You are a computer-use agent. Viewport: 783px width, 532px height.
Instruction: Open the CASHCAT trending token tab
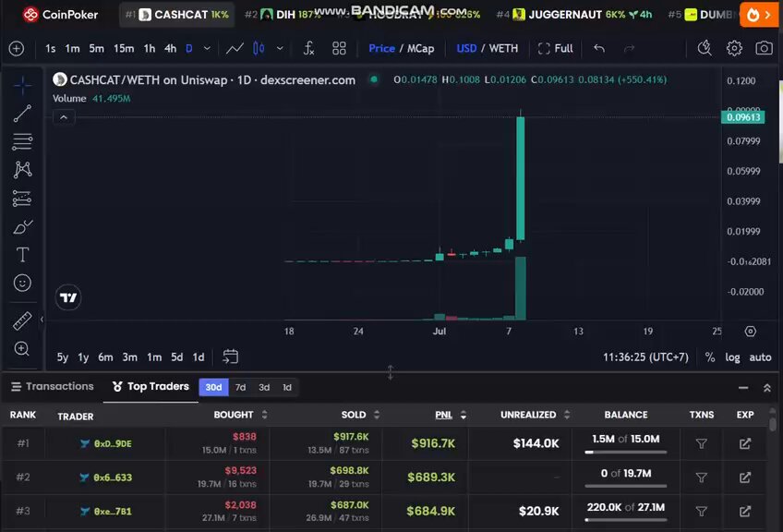click(176, 15)
